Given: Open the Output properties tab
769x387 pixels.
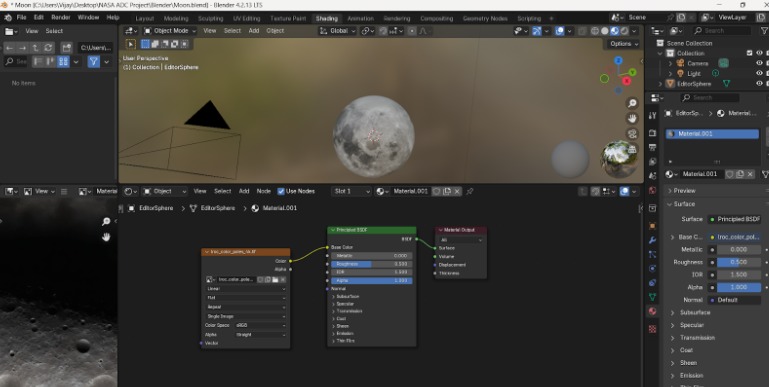Looking at the screenshot, I should [x=652, y=147].
